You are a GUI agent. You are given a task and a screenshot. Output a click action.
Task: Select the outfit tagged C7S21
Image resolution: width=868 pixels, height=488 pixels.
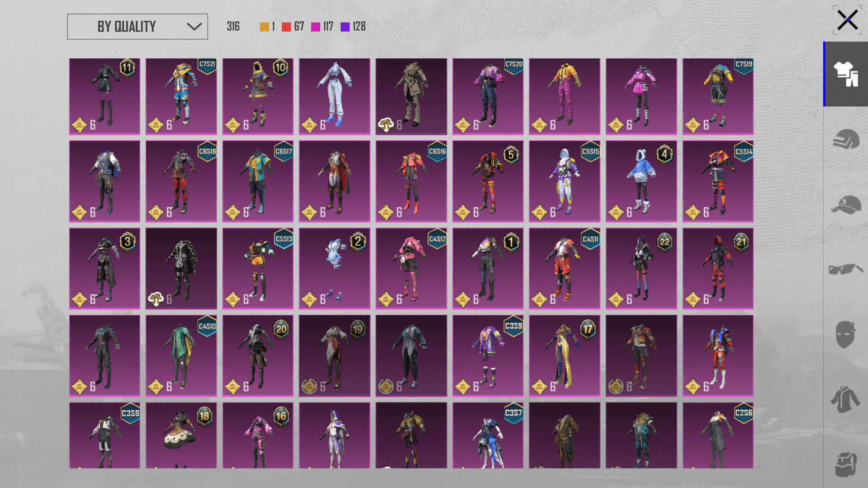tap(181, 96)
